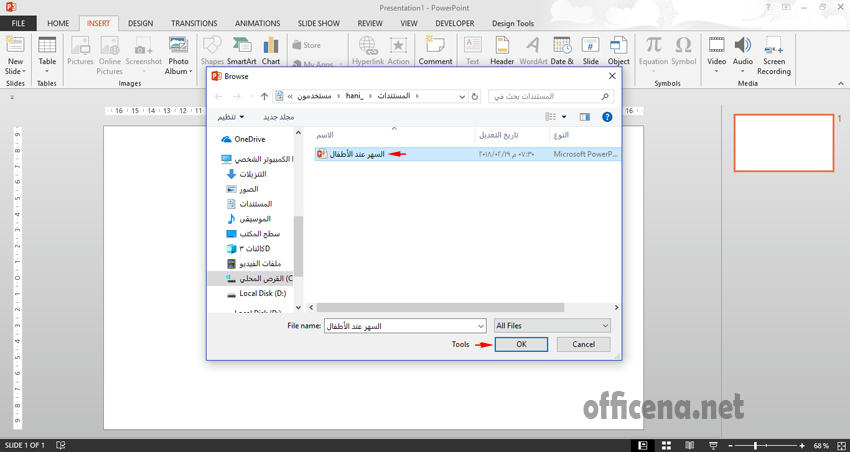Open the تنظيم organize menu
This screenshot has height=452, width=850.
point(231,117)
